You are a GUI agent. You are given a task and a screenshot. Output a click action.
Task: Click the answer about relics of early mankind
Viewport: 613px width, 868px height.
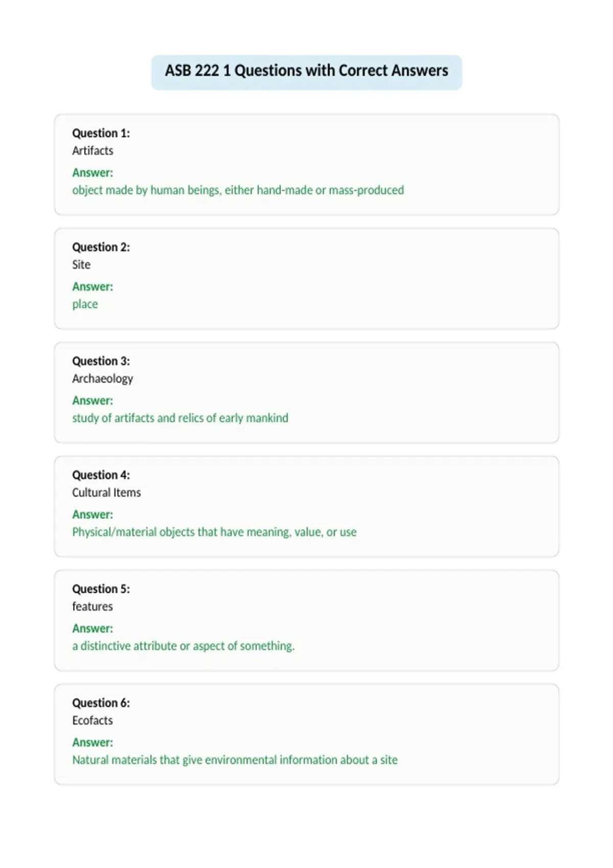[180, 418]
